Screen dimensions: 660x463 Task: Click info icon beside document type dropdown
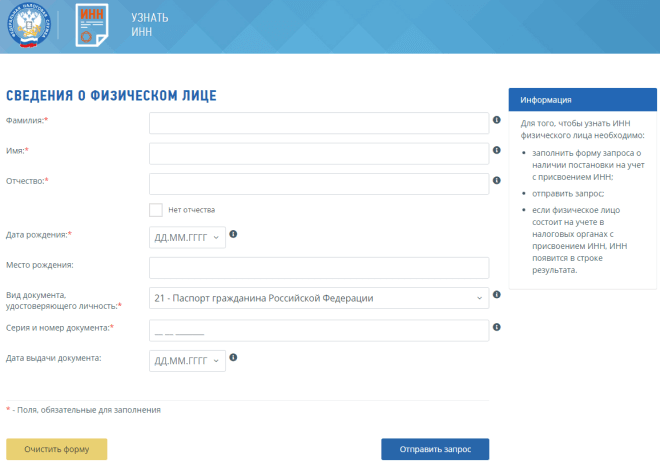pos(497,296)
